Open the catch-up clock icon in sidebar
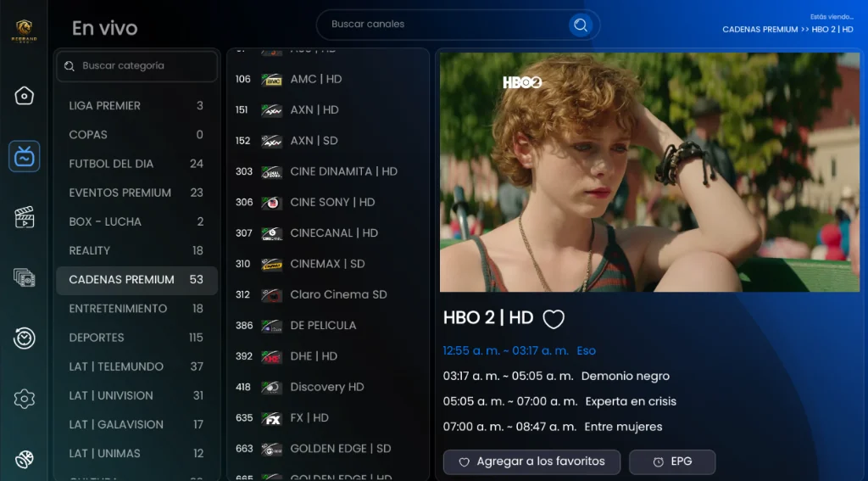 [x=24, y=338]
